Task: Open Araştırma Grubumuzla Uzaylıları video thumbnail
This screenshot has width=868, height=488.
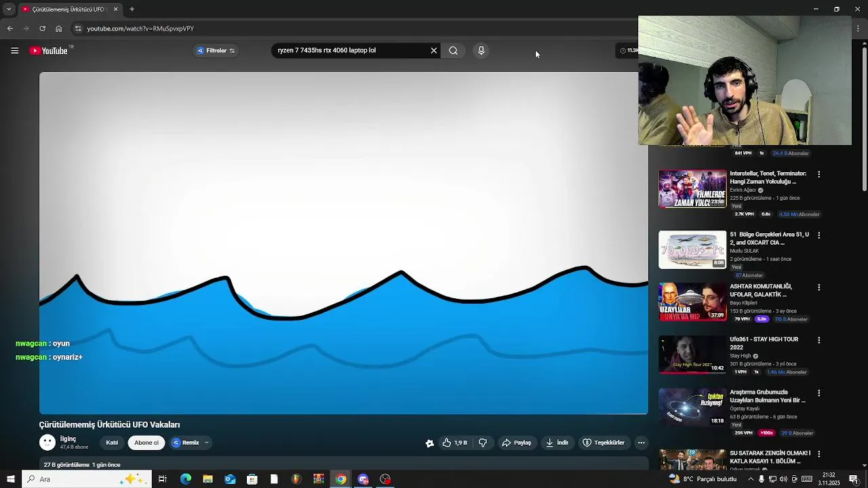Action: [692, 407]
